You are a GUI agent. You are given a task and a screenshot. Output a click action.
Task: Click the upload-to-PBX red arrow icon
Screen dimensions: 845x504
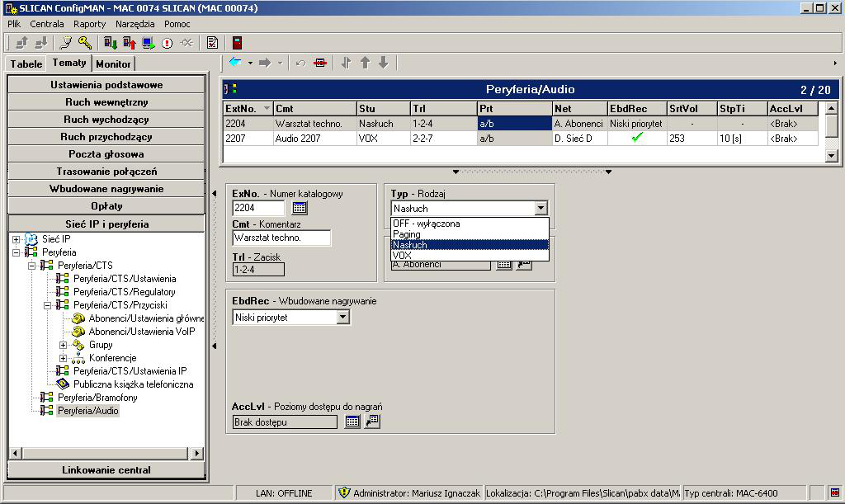coord(130,43)
